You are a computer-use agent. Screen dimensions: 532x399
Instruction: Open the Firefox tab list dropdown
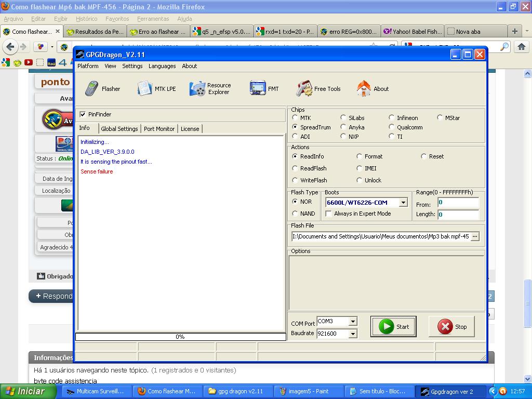[x=527, y=31]
